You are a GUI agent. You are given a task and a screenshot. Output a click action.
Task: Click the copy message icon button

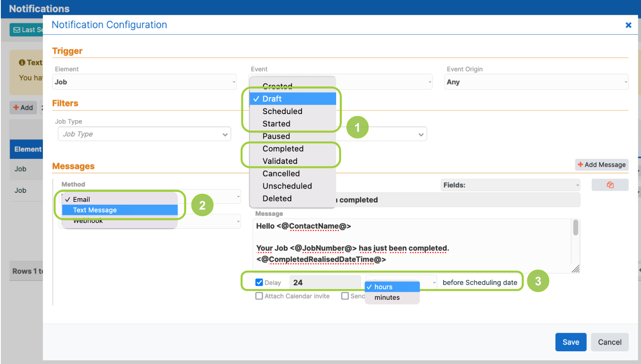[x=610, y=185]
